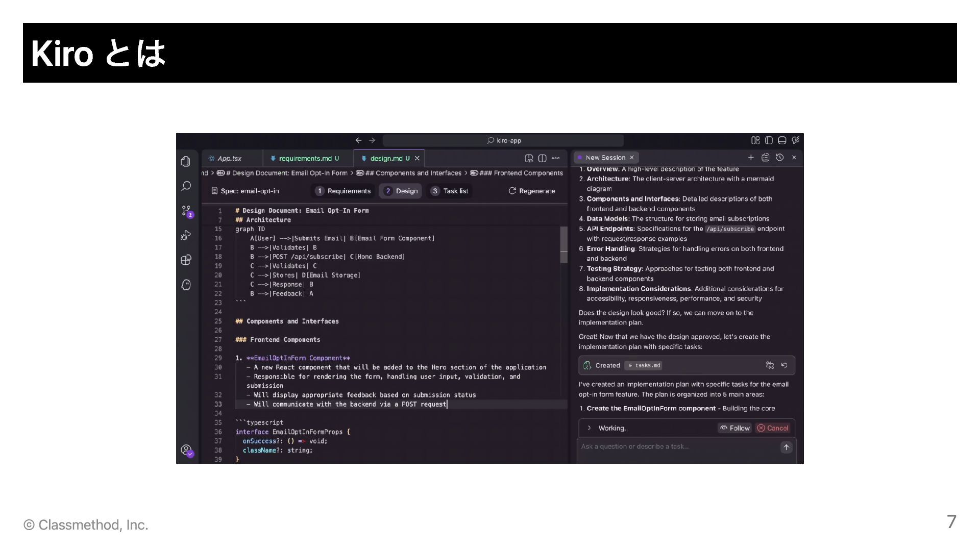Toggle the Kiro chat panel icon

pyautogui.click(x=795, y=140)
